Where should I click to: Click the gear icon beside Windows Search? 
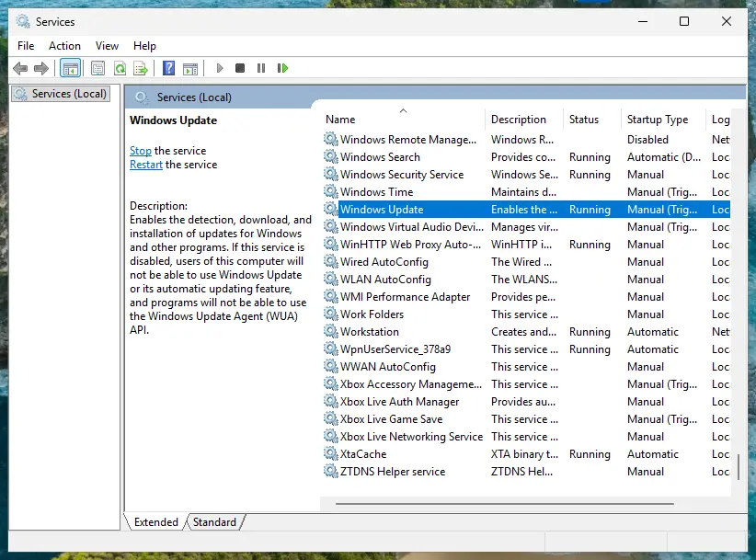click(331, 156)
